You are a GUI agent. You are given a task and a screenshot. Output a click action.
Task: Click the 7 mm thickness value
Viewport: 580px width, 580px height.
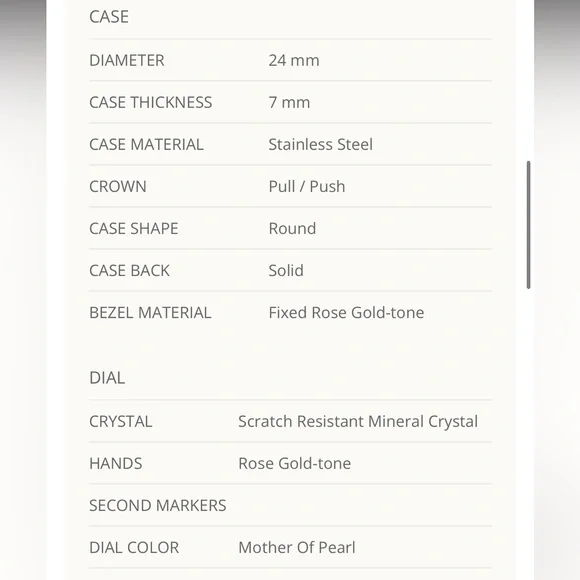[x=289, y=102]
